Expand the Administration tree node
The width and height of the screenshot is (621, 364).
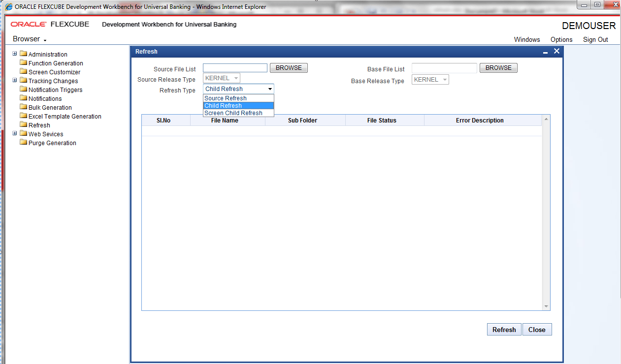point(14,54)
